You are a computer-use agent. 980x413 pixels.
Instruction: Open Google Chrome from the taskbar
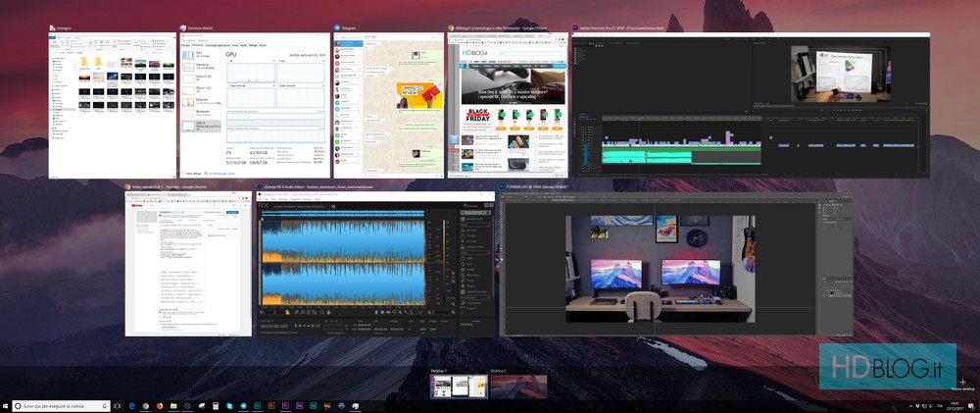(146, 406)
